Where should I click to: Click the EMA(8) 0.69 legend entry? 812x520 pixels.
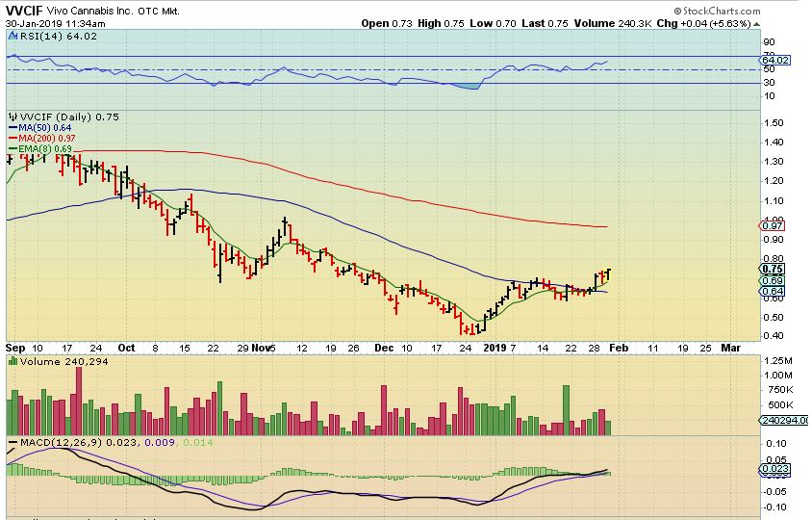(40, 149)
